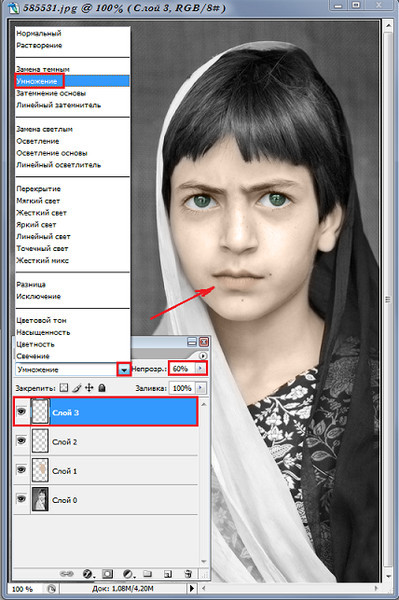Image resolution: width=399 pixels, height=600 pixels.
Task: Toggle the lock image pixels brush icon
Action: [77, 388]
